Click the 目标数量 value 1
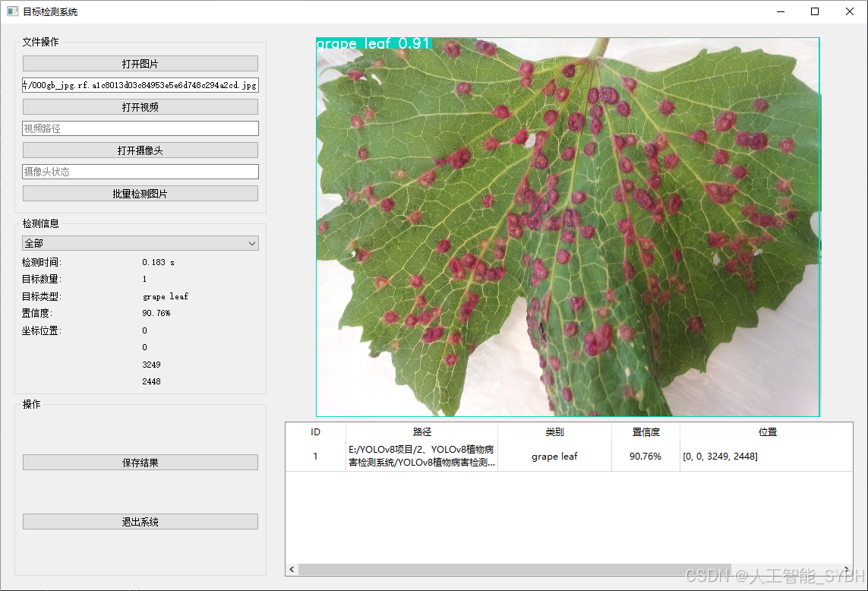 144,279
